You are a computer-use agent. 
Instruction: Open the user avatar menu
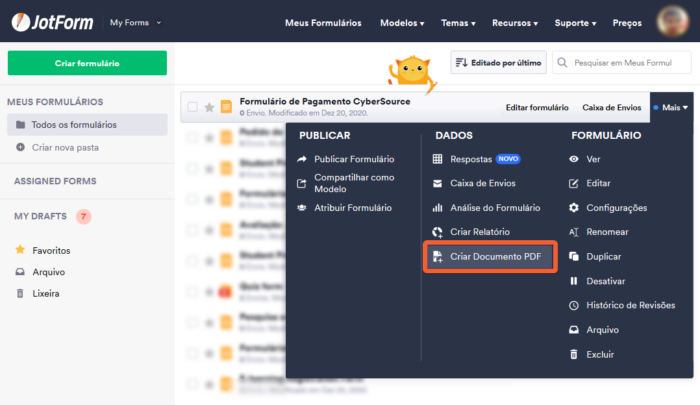673,21
